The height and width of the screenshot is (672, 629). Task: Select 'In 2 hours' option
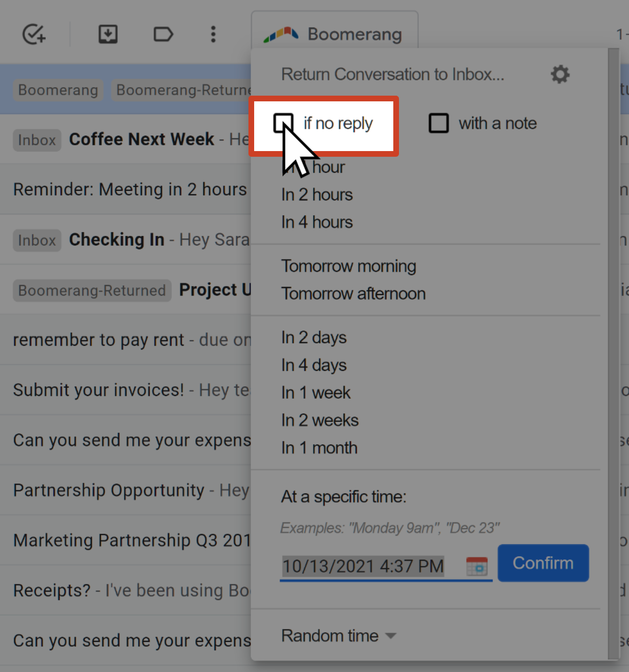point(317,195)
